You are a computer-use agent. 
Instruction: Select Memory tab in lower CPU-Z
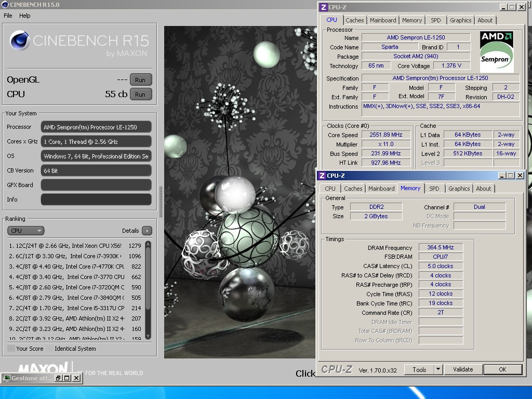[x=410, y=188]
